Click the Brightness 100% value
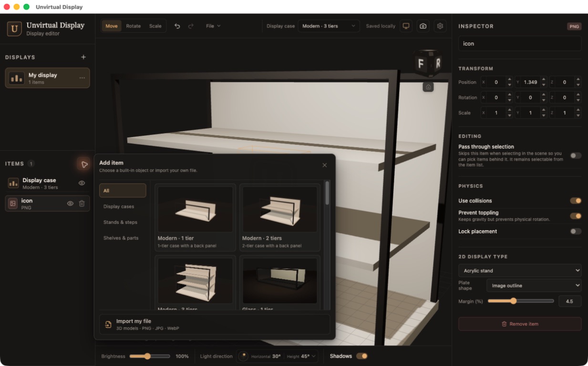This screenshot has width=588, height=366. click(x=182, y=356)
